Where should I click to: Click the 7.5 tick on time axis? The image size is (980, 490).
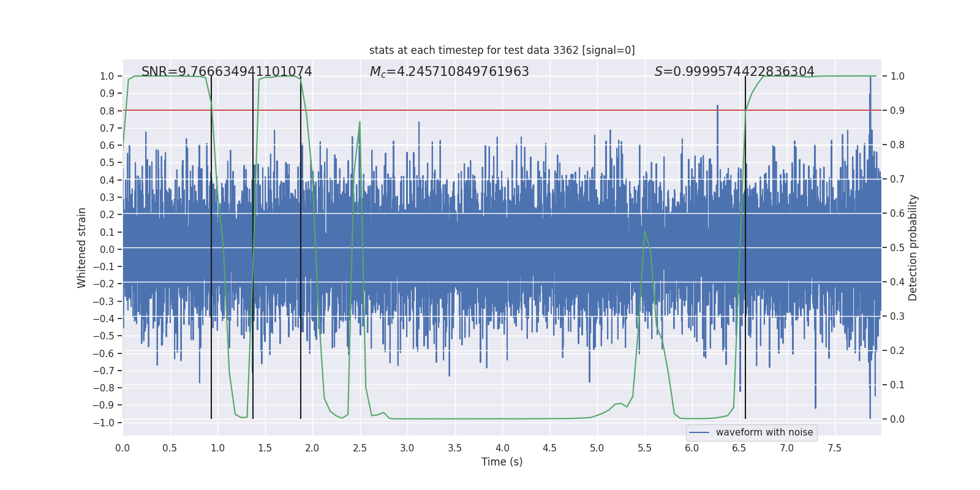tap(834, 448)
